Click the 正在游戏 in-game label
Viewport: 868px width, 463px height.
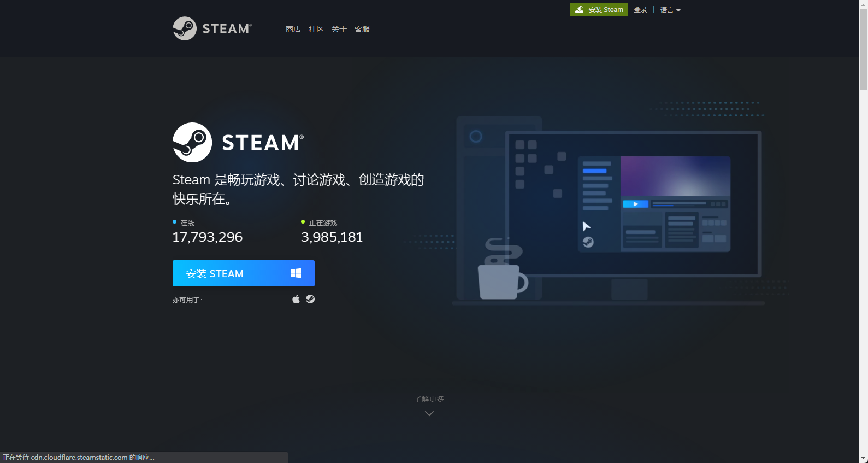click(x=323, y=222)
